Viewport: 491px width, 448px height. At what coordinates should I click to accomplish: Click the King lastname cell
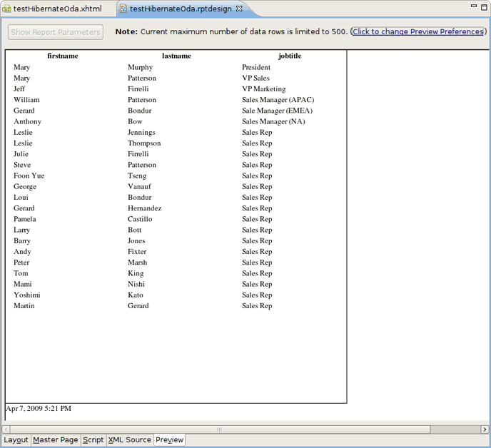click(x=136, y=274)
